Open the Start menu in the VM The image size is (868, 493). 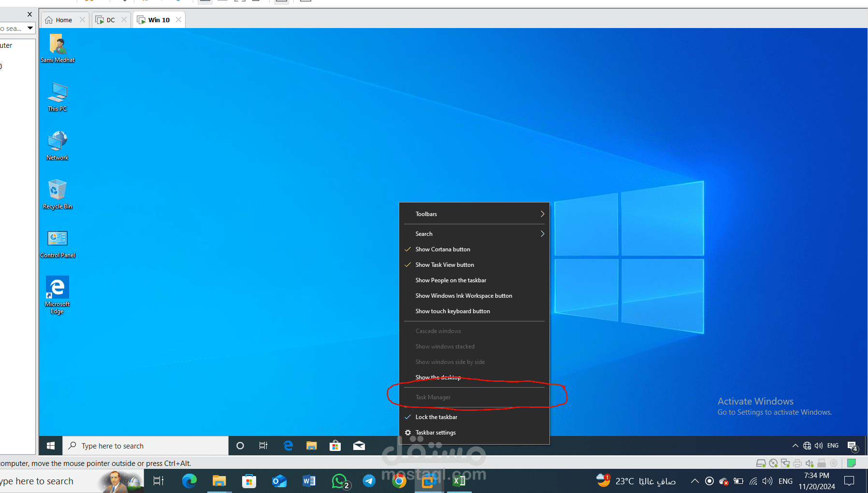click(x=51, y=446)
